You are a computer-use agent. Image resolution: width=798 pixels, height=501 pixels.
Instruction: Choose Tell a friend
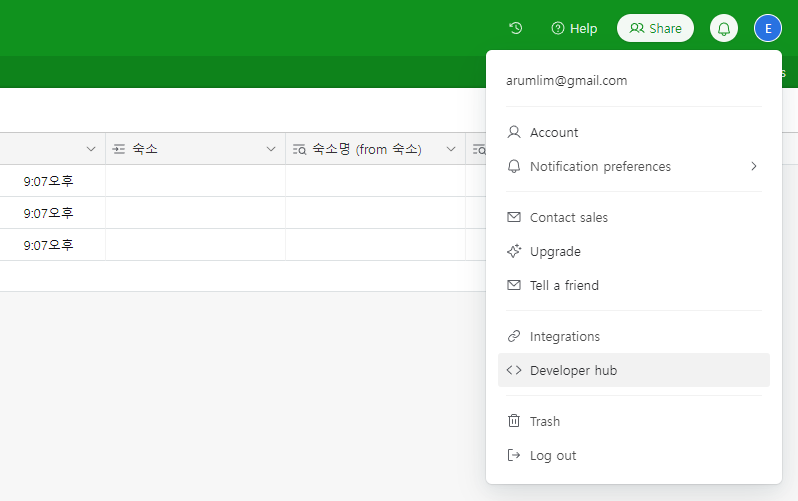click(634, 285)
